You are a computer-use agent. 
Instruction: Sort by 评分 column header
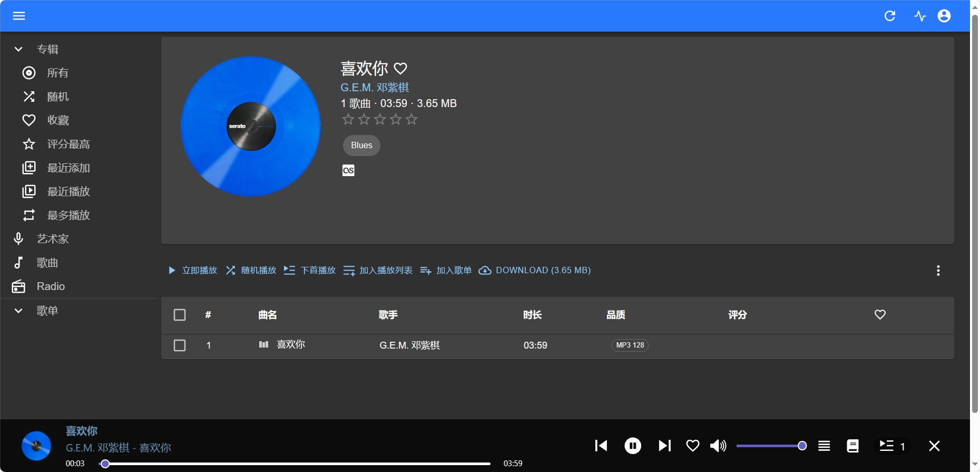738,315
